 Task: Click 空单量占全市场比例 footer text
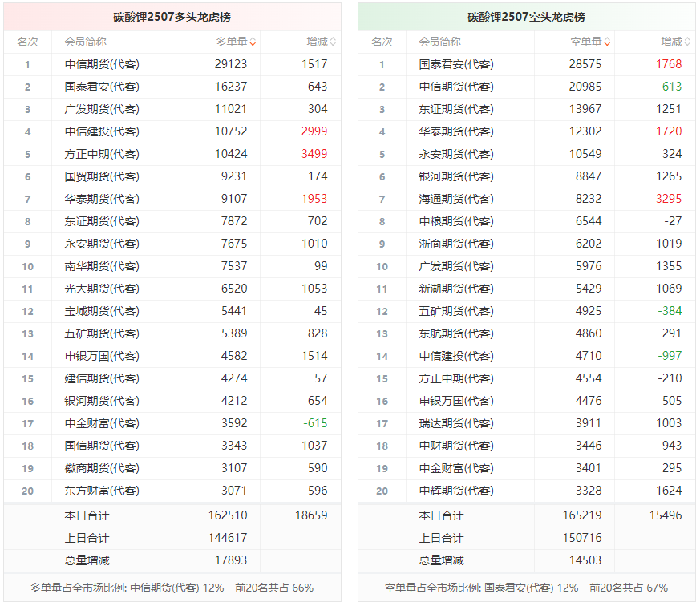tap(481, 588)
